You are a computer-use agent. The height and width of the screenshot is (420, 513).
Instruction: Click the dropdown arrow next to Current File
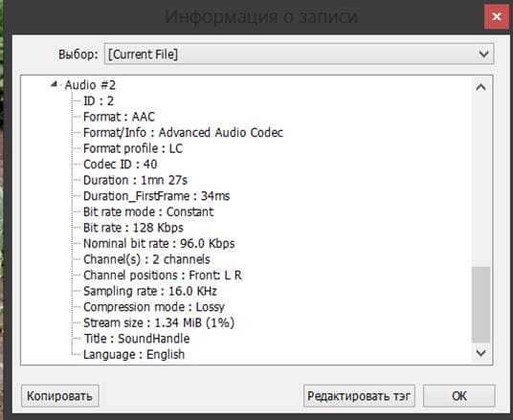coord(483,54)
